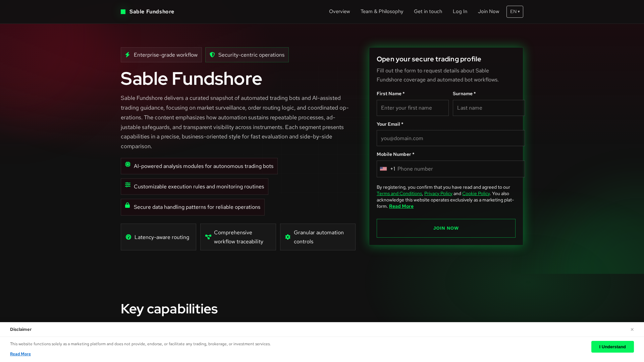Image resolution: width=644 pixels, height=362 pixels.
Task: Click the shield icon on Security-centric operations
Action: click(x=212, y=55)
